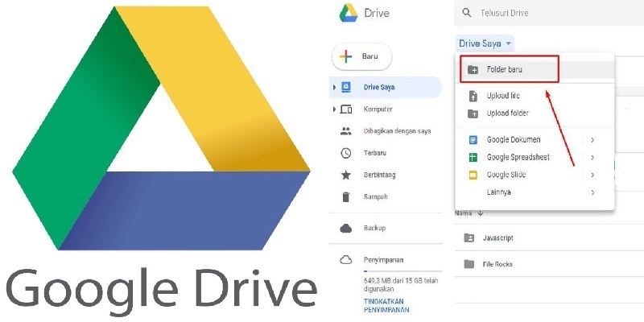644x322 pixels.
Task: Click the Sampah trash bin icon
Action: click(346, 196)
